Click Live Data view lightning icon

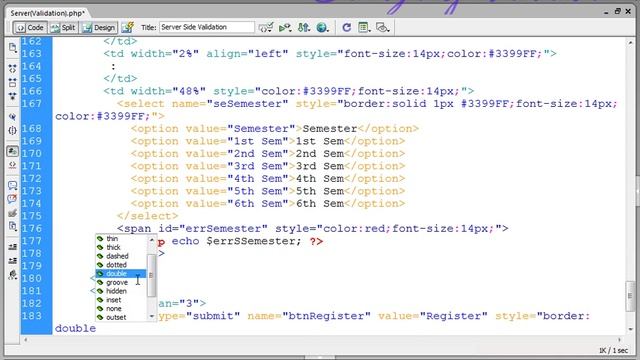[128, 27]
